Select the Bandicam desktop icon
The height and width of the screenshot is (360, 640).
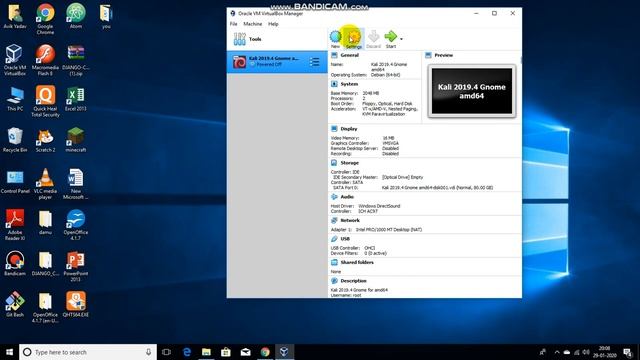[15, 263]
